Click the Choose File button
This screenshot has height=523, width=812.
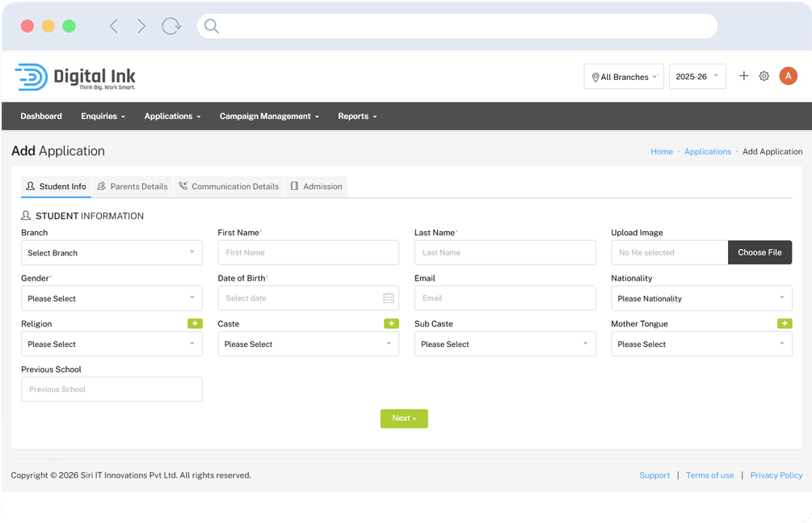pyautogui.click(x=759, y=252)
